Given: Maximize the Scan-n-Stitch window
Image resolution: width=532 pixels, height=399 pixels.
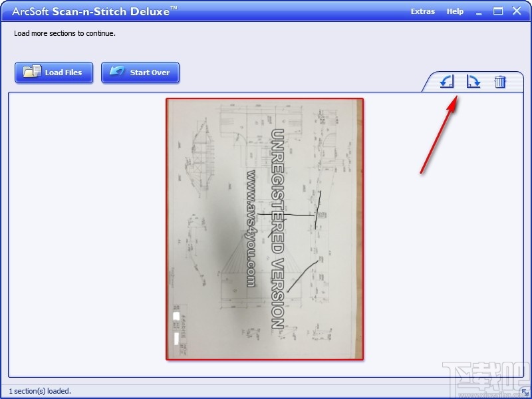Looking at the screenshot, I should [497, 11].
